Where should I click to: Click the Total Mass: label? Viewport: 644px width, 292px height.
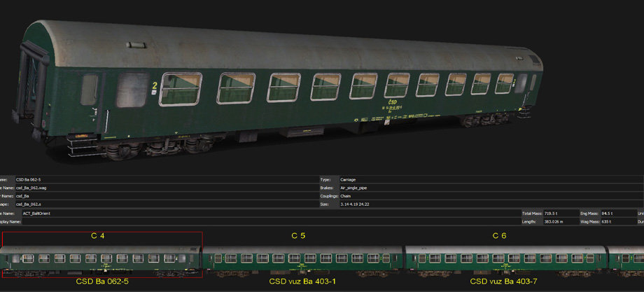(x=531, y=214)
